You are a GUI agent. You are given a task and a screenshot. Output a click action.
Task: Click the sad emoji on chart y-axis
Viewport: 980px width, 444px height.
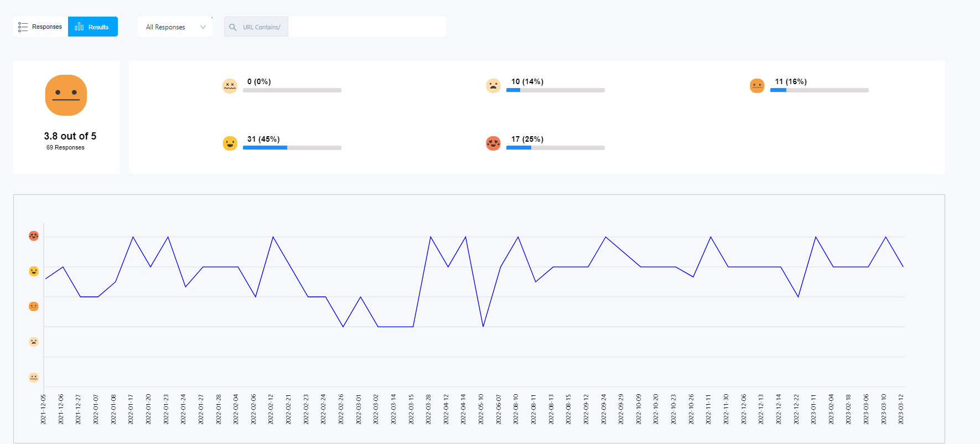coord(34,342)
